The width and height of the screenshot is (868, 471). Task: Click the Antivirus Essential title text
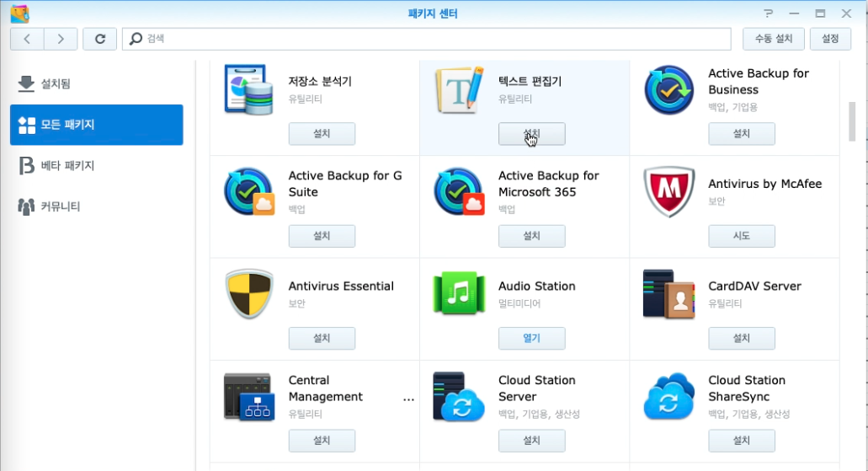pyautogui.click(x=341, y=286)
